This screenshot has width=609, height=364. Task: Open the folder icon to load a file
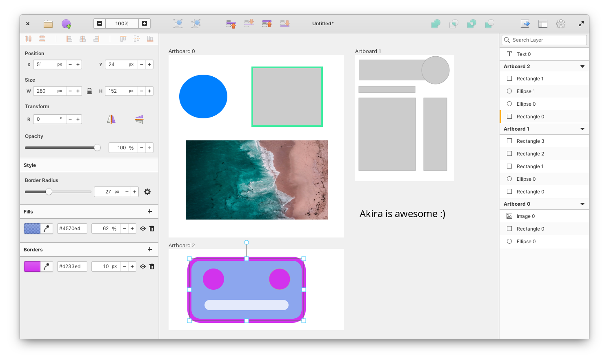(x=48, y=24)
